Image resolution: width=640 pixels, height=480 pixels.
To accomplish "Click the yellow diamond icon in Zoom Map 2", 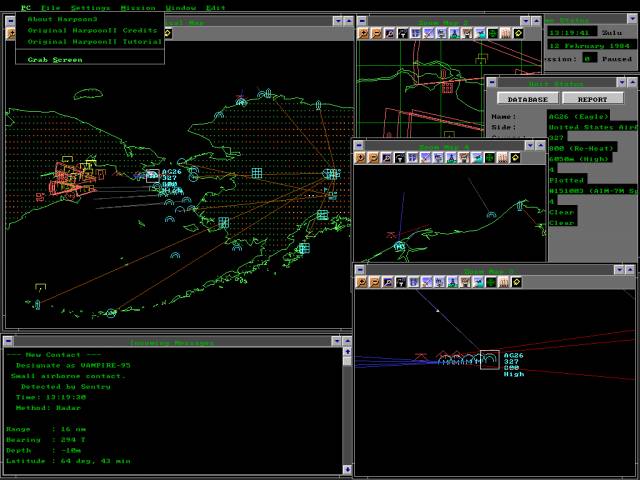I will point(518,33).
